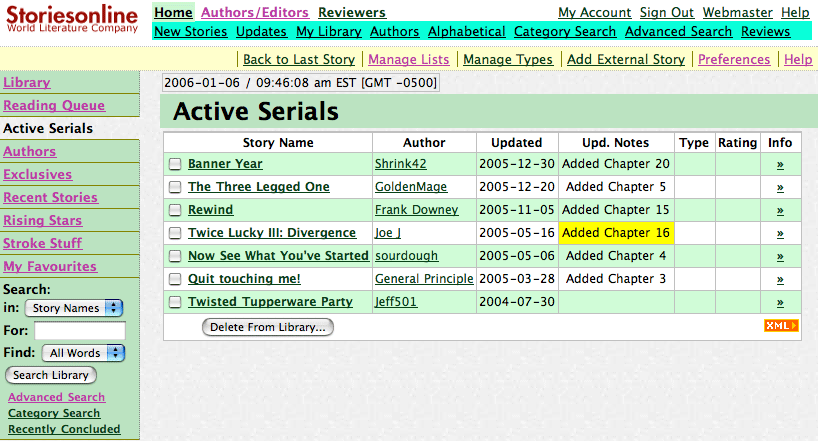Open the story Banner Year

pyautogui.click(x=225, y=164)
